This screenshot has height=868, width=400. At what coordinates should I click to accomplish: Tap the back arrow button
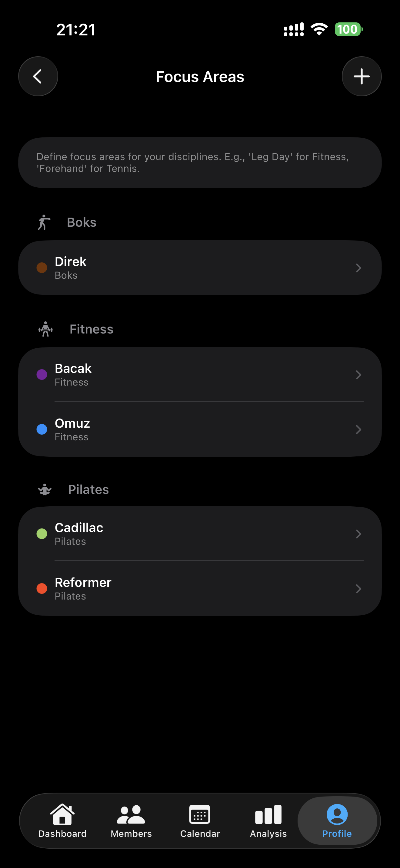pos(38,77)
